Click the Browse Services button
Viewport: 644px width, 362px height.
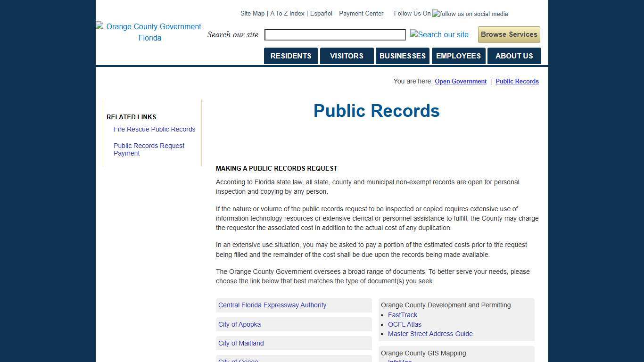tap(509, 34)
